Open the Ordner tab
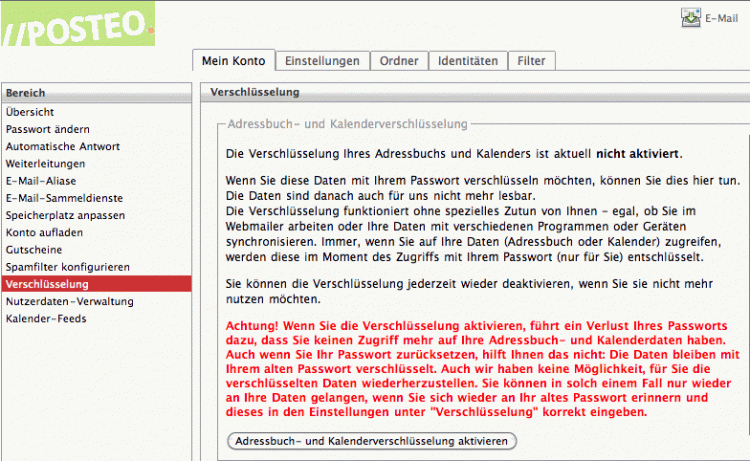750x461 pixels. (399, 61)
